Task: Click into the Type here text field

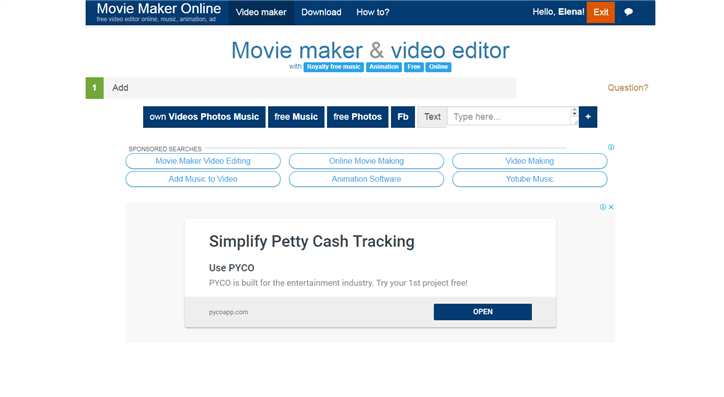Action: (x=510, y=116)
